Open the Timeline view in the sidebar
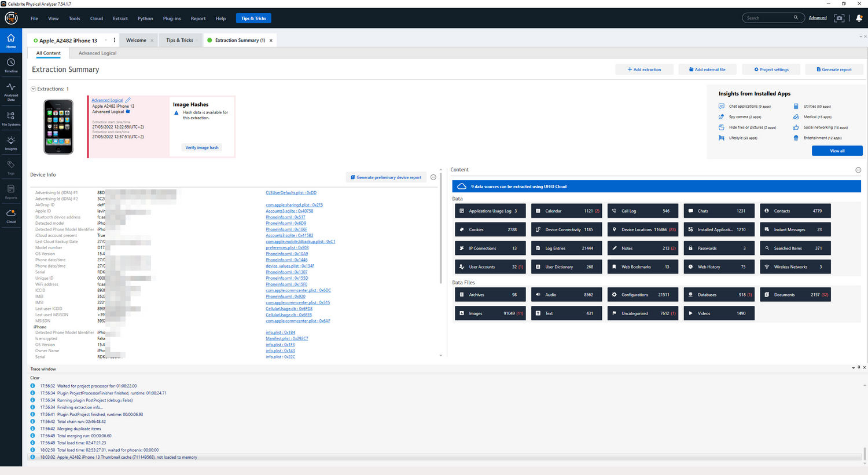Screen dimensions: 868x475 click(11, 65)
